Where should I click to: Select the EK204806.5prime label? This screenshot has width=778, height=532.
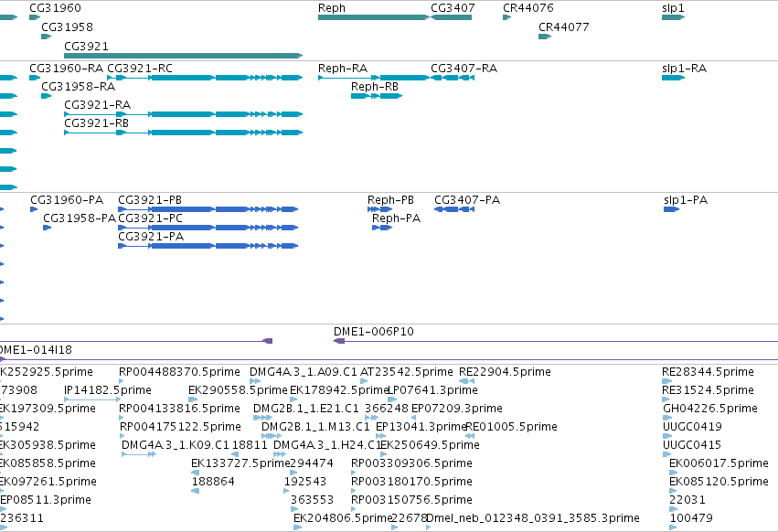(343, 518)
